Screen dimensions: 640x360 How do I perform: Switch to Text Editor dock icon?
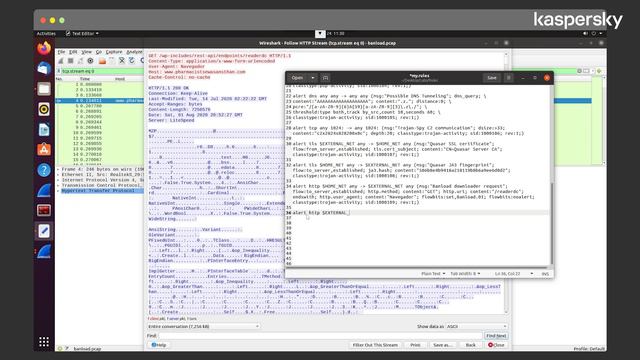[x=44, y=231]
